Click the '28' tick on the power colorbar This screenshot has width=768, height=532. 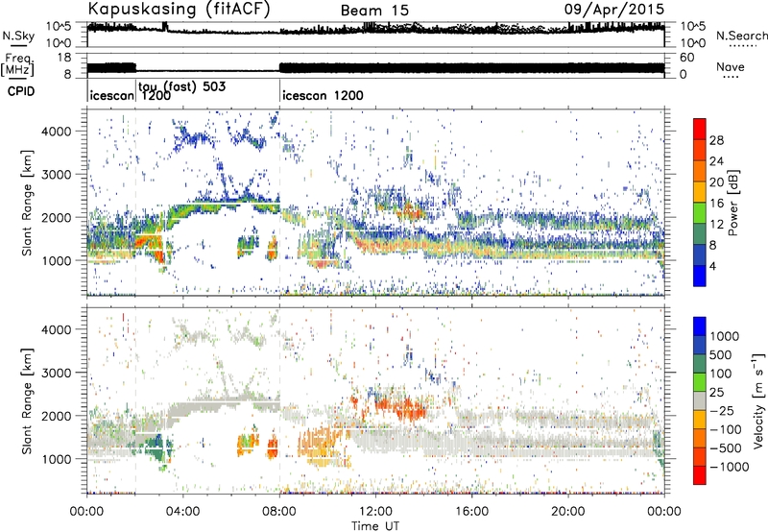point(716,140)
